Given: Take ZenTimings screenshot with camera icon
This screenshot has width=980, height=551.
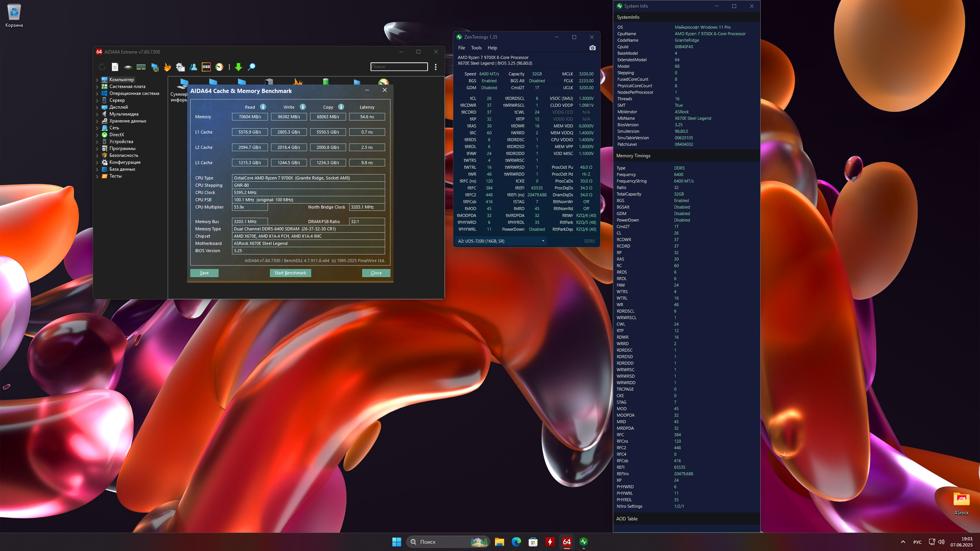Looking at the screenshot, I should (x=592, y=48).
